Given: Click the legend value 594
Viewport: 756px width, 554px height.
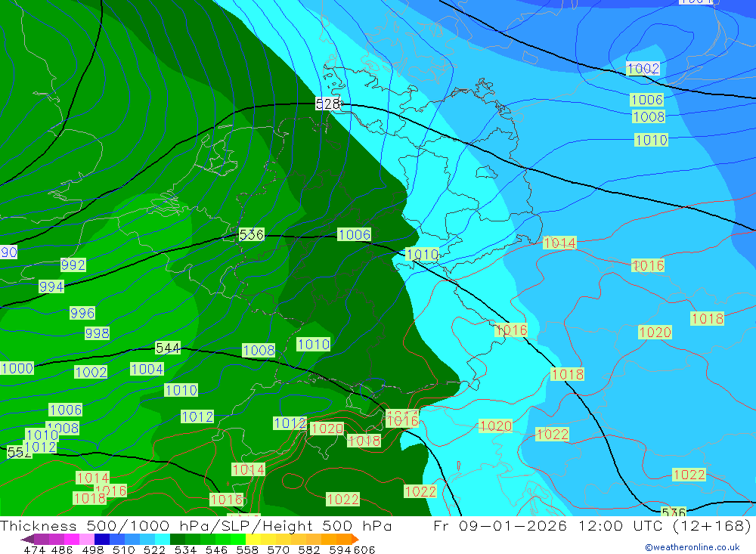Looking at the screenshot, I should coord(339,549).
